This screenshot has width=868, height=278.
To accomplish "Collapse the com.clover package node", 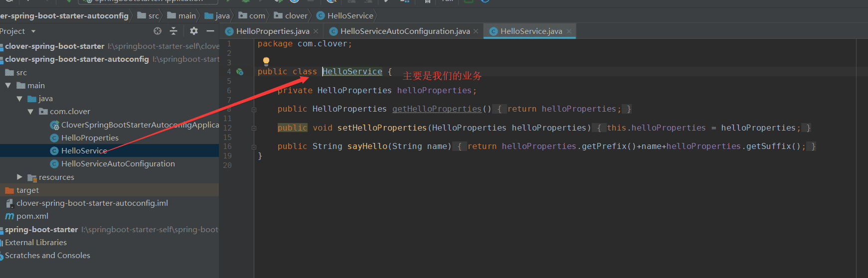I will tap(30, 112).
